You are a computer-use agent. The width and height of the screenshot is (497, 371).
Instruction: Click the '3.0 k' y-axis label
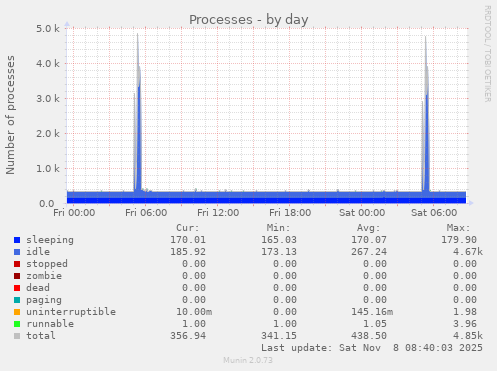(x=48, y=99)
